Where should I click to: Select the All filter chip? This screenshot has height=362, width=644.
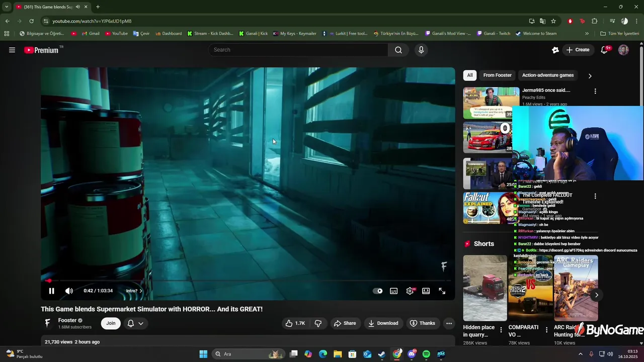470,75
